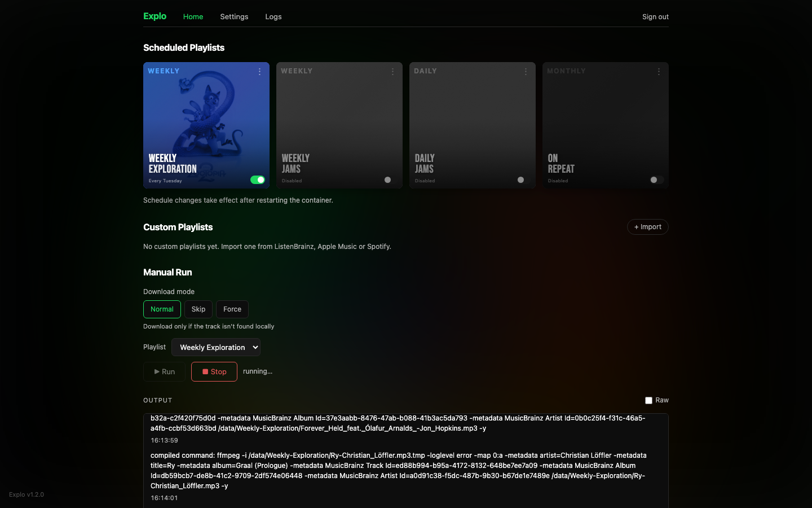Open options menu on Weekly Jams card

click(392, 72)
